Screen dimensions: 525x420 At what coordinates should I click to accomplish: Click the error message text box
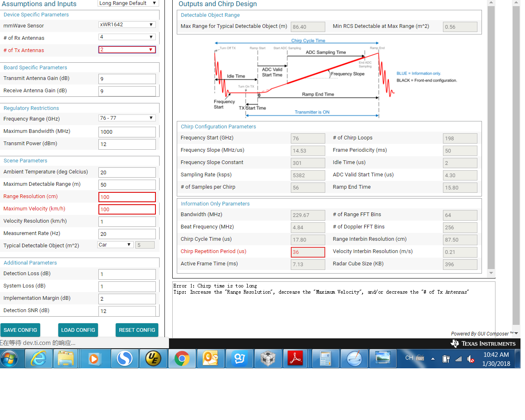(334, 309)
